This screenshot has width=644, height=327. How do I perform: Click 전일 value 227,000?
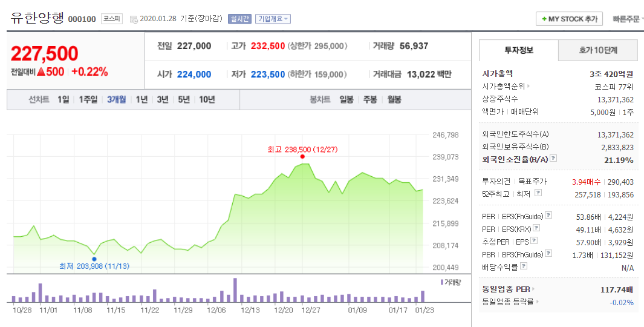click(x=194, y=46)
